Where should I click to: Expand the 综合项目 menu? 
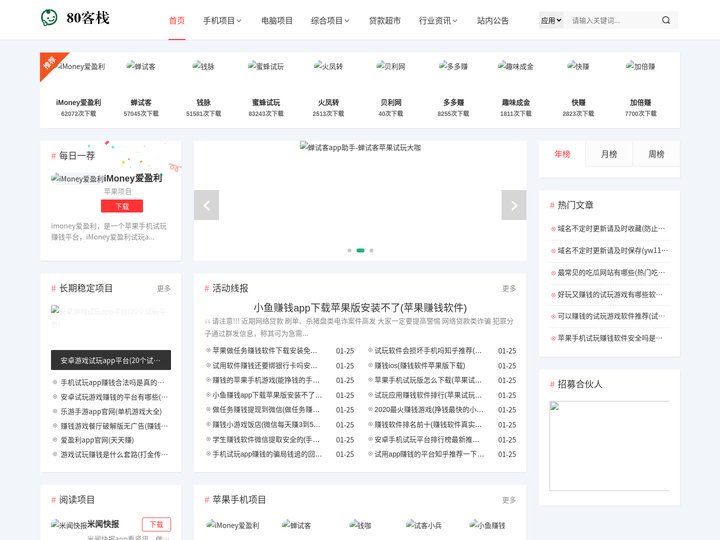(x=330, y=21)
